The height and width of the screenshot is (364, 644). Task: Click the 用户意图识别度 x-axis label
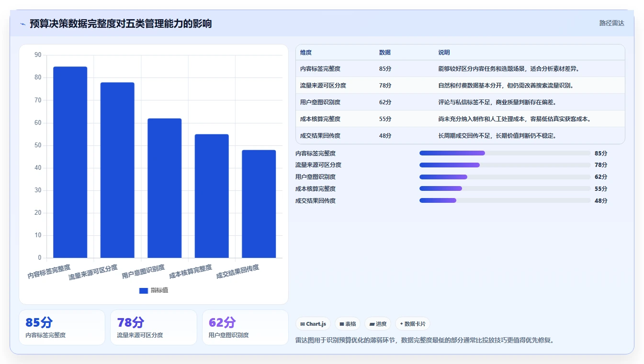click(x=143, y=272)
